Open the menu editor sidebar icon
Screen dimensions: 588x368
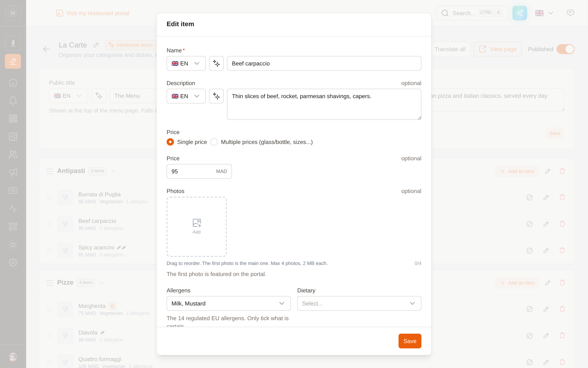pos(13,61)
